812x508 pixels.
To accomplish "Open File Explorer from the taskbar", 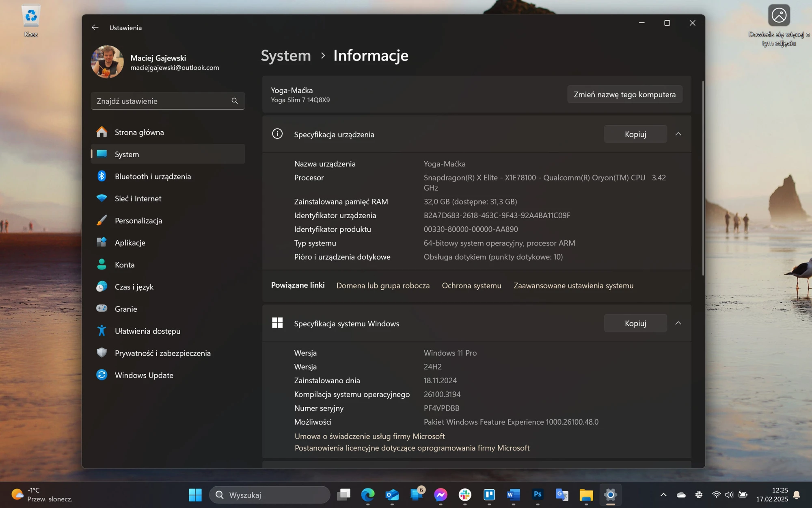I will pos(586,495).
